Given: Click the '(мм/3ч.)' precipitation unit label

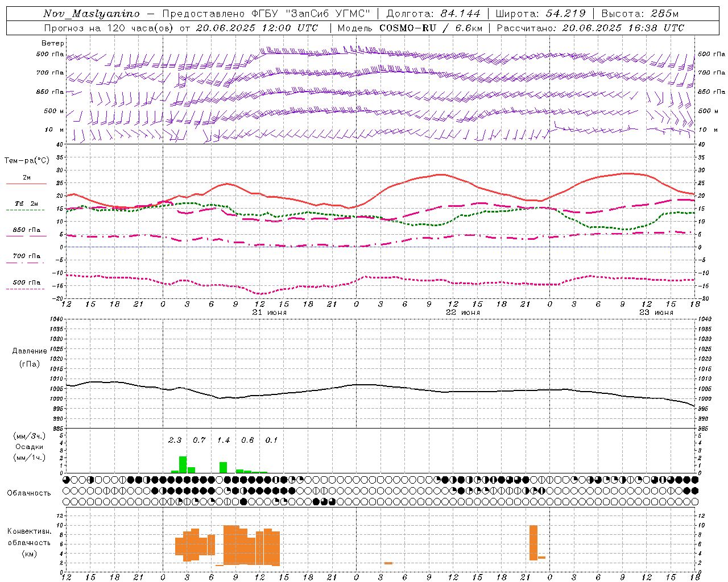Looking at the screenshot, I should tap(30, 436).
